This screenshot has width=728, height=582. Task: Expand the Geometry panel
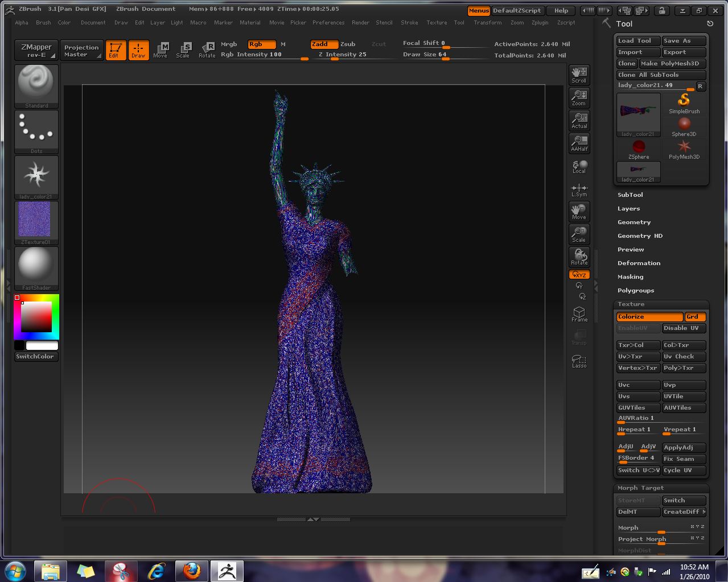634,222
